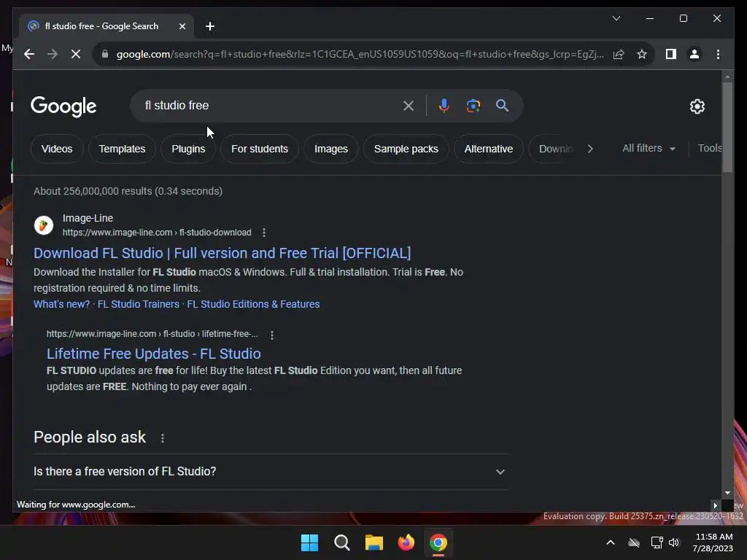This screenshot has width=747, height=560.
Task: Click the vertical page scrollbar
Action: [727, 128]
